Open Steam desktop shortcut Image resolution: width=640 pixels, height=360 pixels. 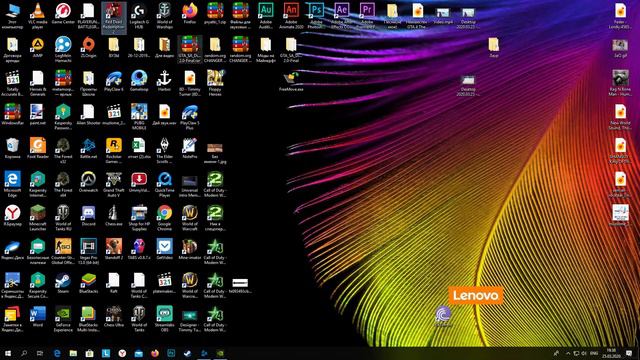pyautogui.click(x=63, y=283)
